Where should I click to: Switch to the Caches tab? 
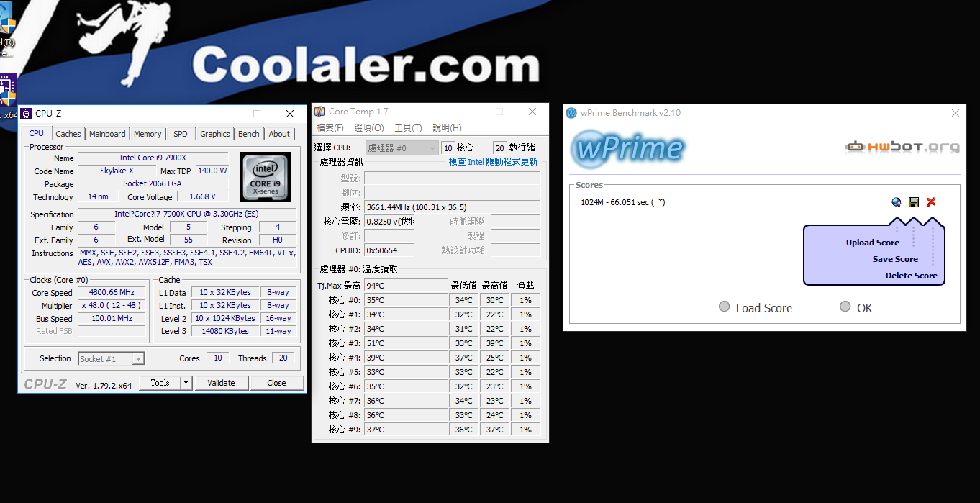[68, 134]
